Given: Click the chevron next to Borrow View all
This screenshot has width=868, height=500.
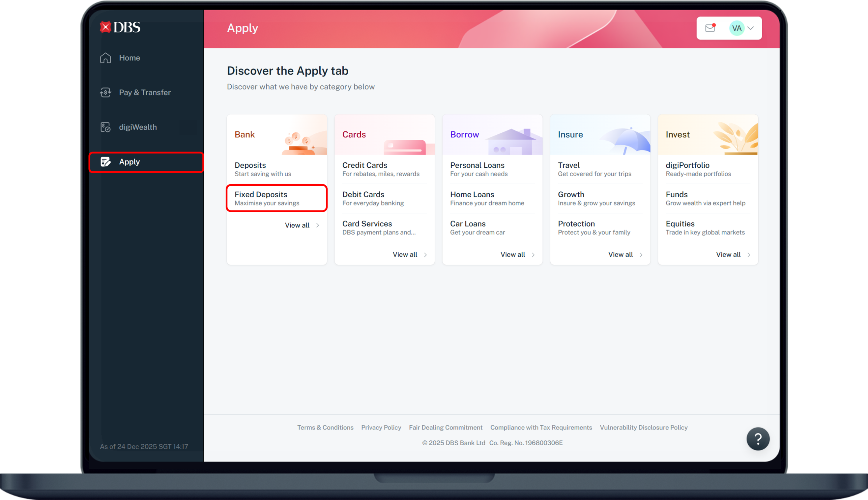Looking at the screenshot, I should (x=534, y=255).
